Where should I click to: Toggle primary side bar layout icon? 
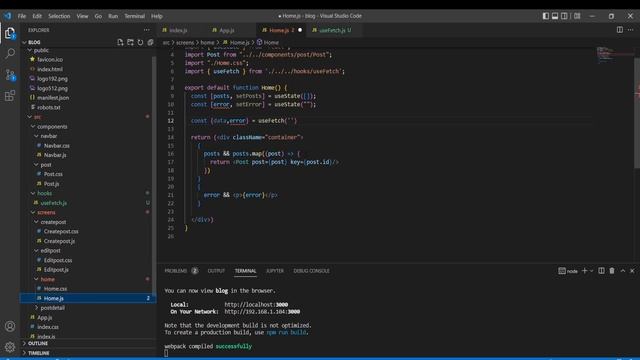click(546, 16)
